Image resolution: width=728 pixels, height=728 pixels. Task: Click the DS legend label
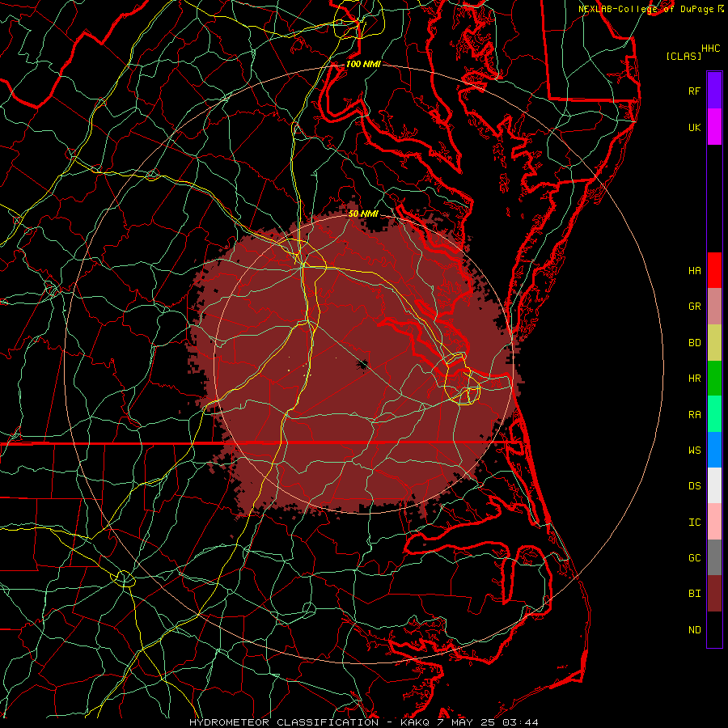694,486
